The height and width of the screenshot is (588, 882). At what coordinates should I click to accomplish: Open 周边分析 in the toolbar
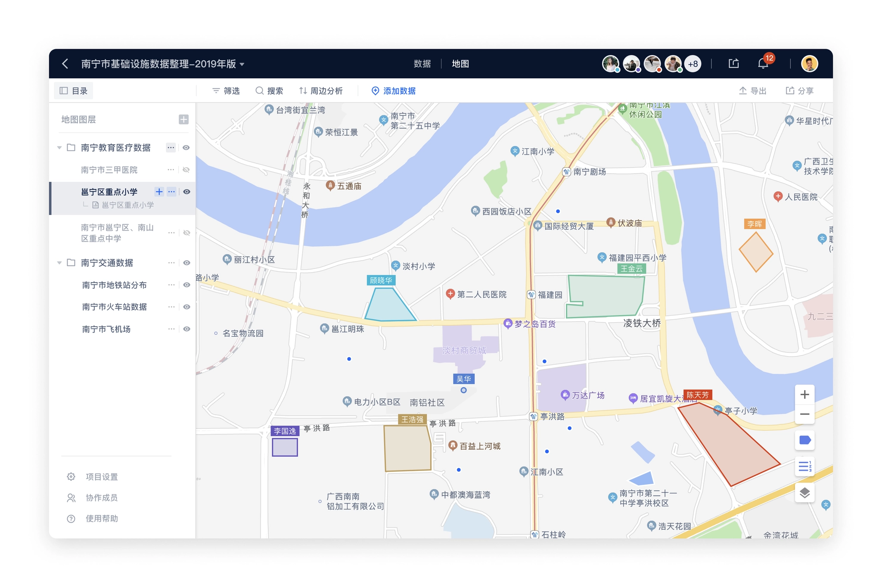[321, 91]
